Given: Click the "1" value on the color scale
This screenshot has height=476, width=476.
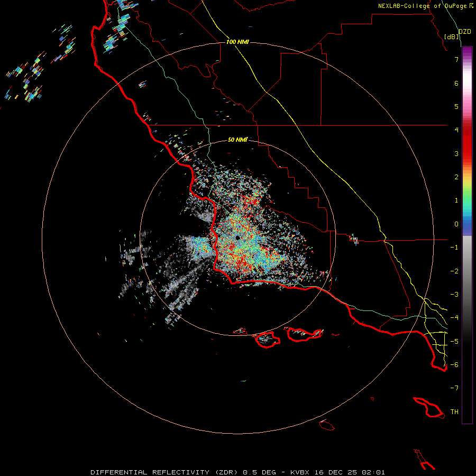Looking at the screenshot, I should [456, 200].
